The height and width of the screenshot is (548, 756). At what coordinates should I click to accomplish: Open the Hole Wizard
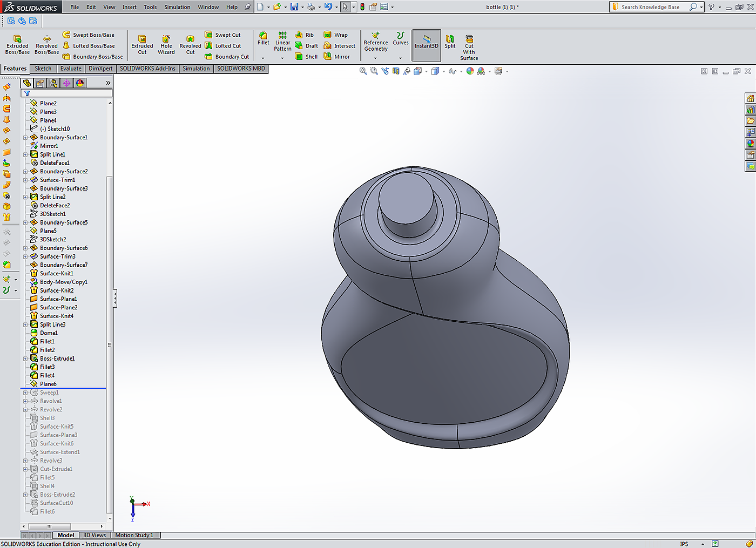[166, 44]
